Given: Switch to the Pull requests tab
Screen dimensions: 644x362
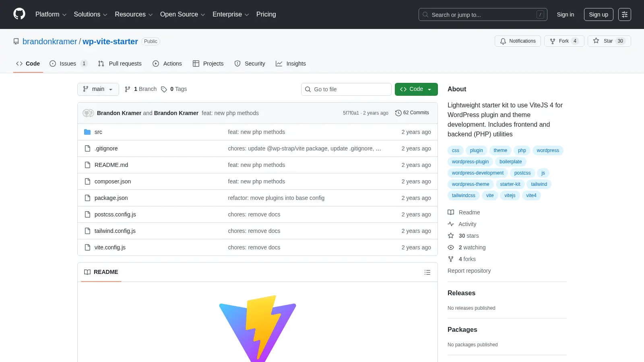Looking at the screenshot, I should tap(120, 64).
